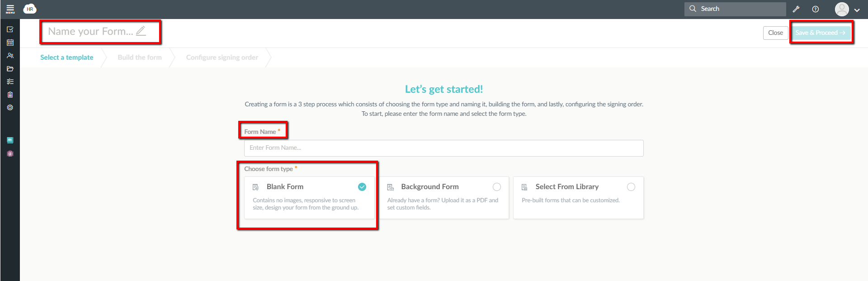
Task: Expand the user profile dropdown arrow
Action: click(x=857, y=10)
